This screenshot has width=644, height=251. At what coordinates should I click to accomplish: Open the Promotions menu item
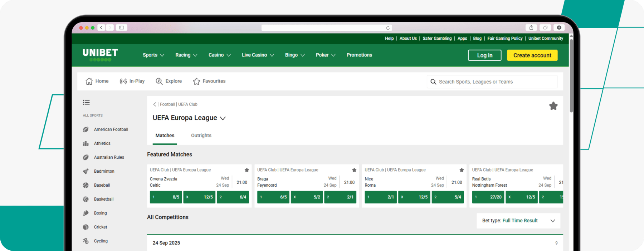[x=359, y=55]
